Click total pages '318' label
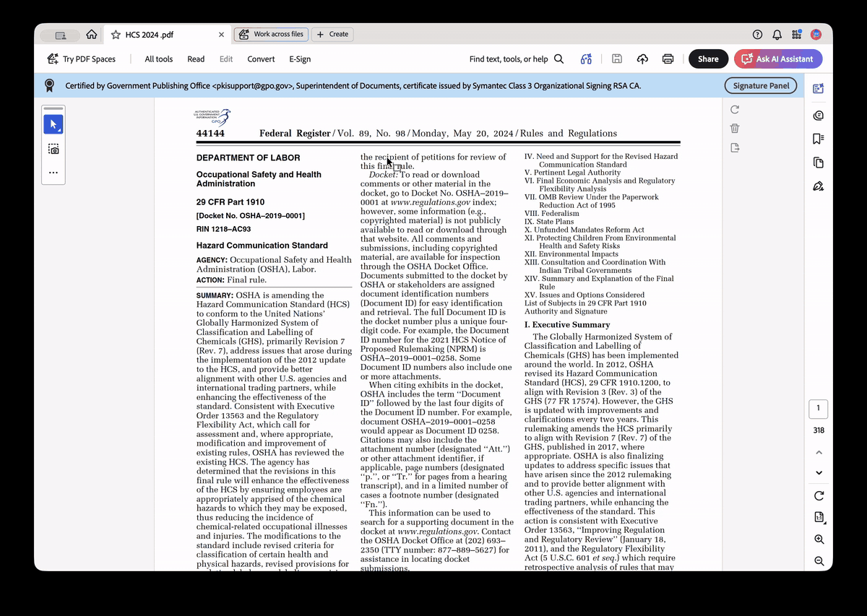 point(819,430)
